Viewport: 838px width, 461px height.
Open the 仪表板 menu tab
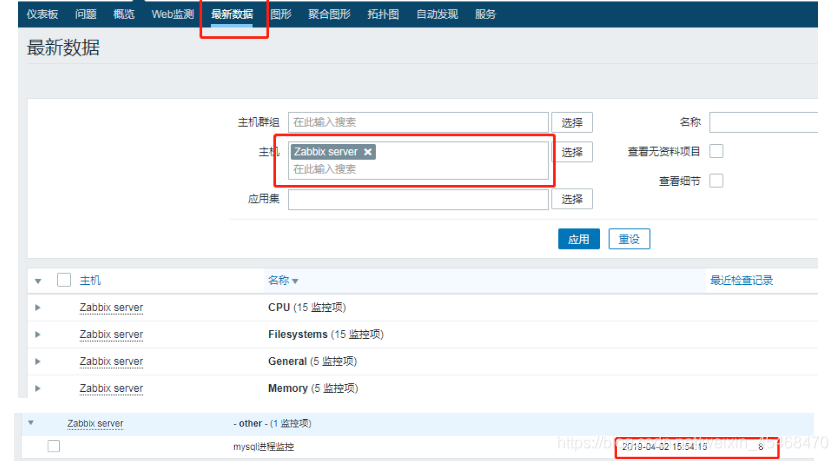click(x=42, y=14)
